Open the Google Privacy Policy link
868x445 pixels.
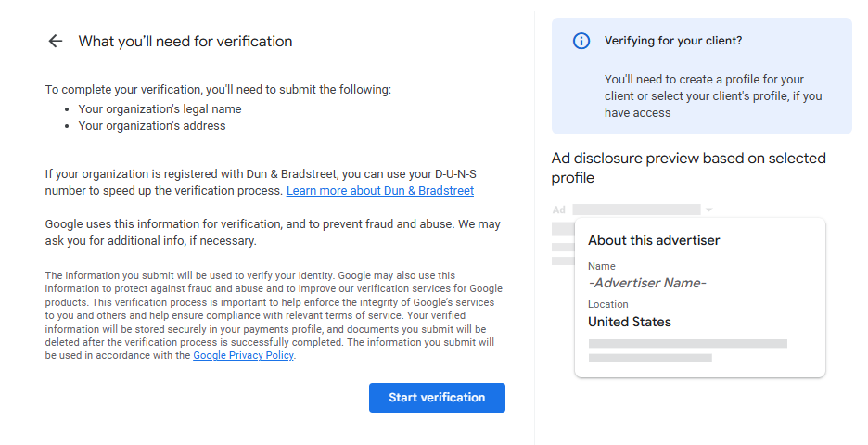point(243,356)
